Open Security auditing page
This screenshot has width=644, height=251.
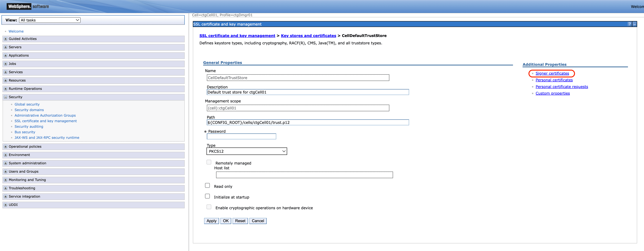coord(29,126)
